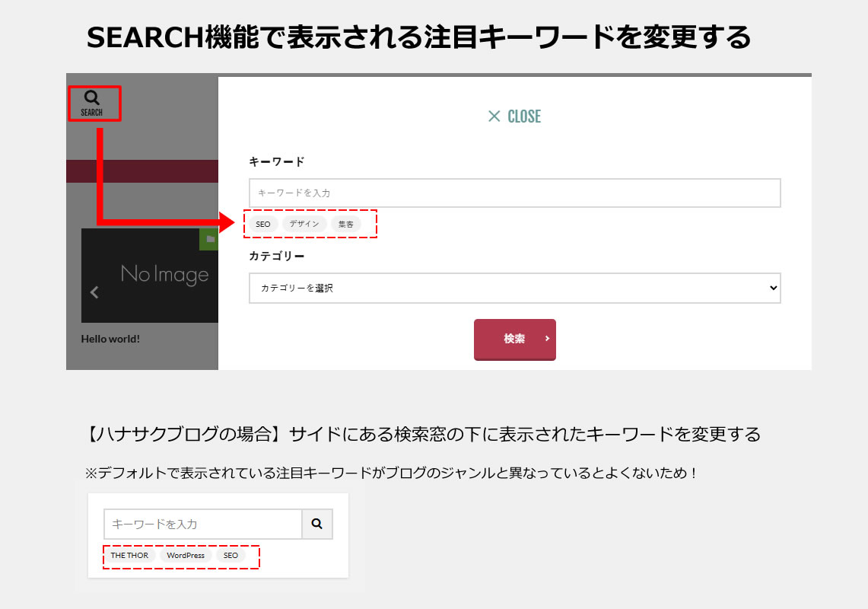Select the SEO tag in the bottom widget
This screenshot has height=609, width=868.
[x=231, y=556]
